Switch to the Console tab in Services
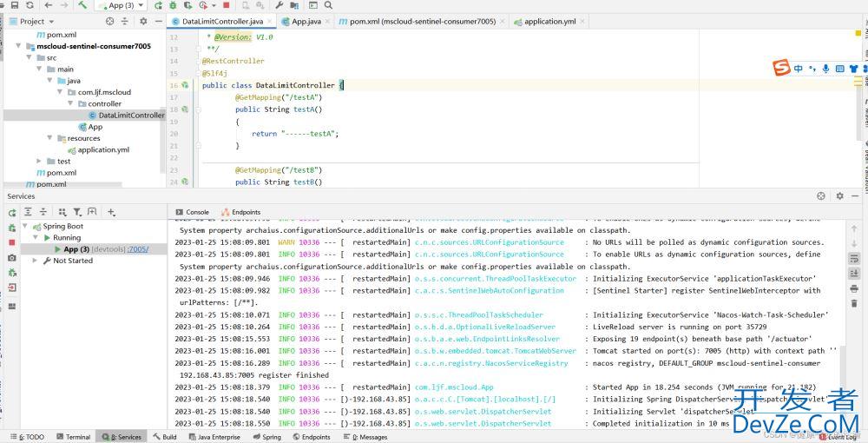The width and height of the screenshot is (868, 443). (192, 212)
